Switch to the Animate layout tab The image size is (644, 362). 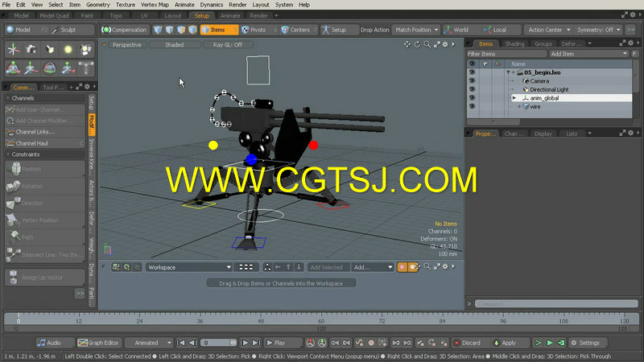tap(230, 15)
